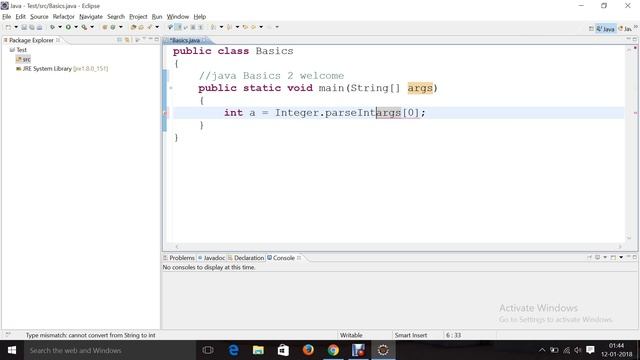Open the Project menu
Viewport: 640px width, 360px height.
coord(138,17)
